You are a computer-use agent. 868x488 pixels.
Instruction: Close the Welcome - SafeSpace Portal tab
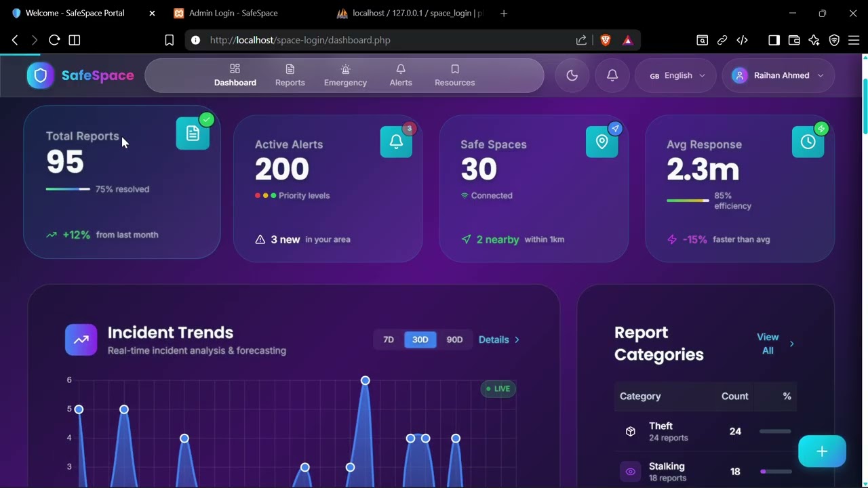pos(152,13)
